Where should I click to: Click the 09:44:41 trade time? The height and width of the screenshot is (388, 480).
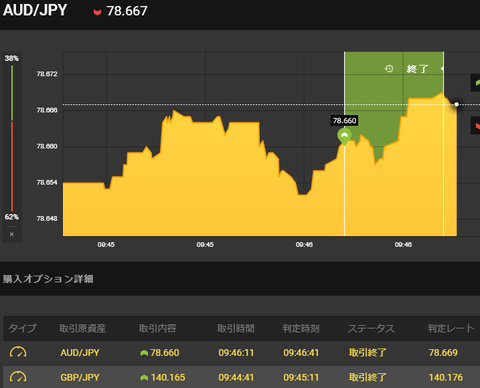pyautogui.click(x=236, y=378)
